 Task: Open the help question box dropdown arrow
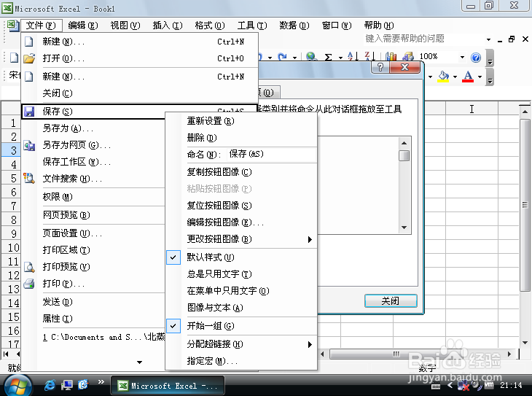point(488,39)
